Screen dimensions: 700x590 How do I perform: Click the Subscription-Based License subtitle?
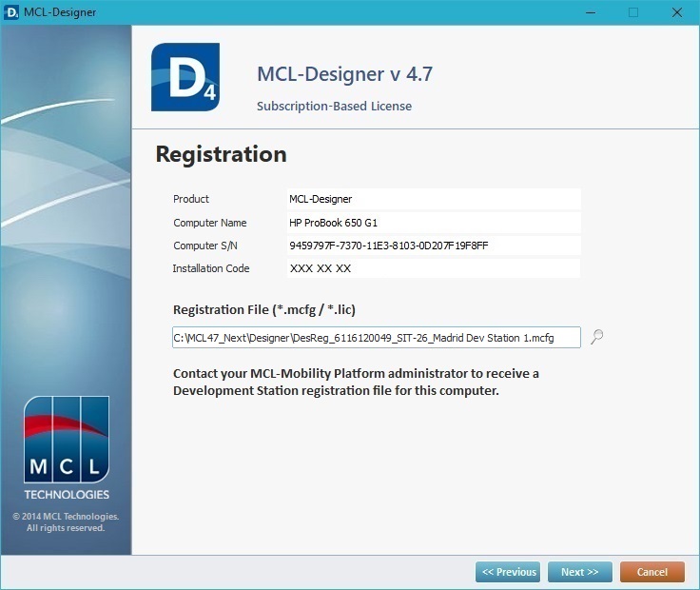pos(334,107)
